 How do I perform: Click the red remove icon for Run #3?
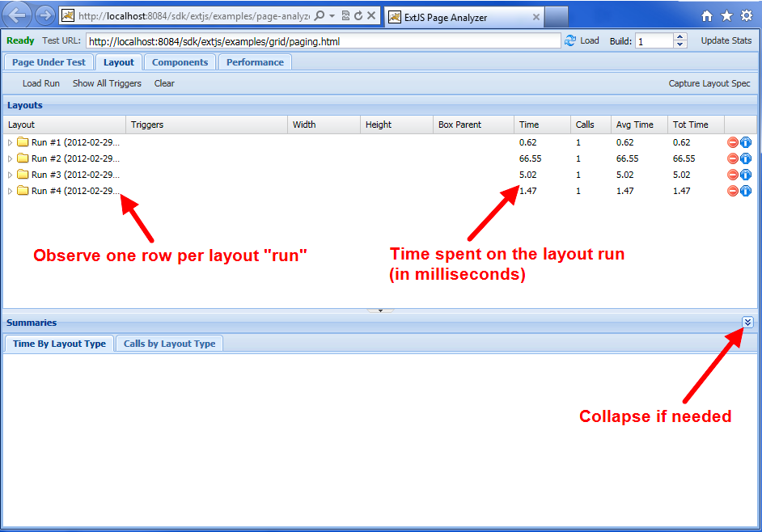(x=733, y=175)
